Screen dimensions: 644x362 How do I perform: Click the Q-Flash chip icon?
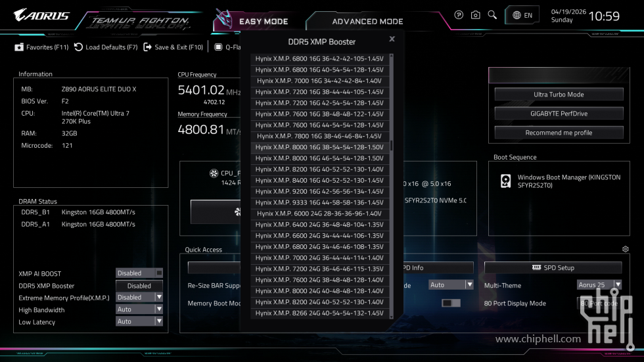(x=218, y=47)
